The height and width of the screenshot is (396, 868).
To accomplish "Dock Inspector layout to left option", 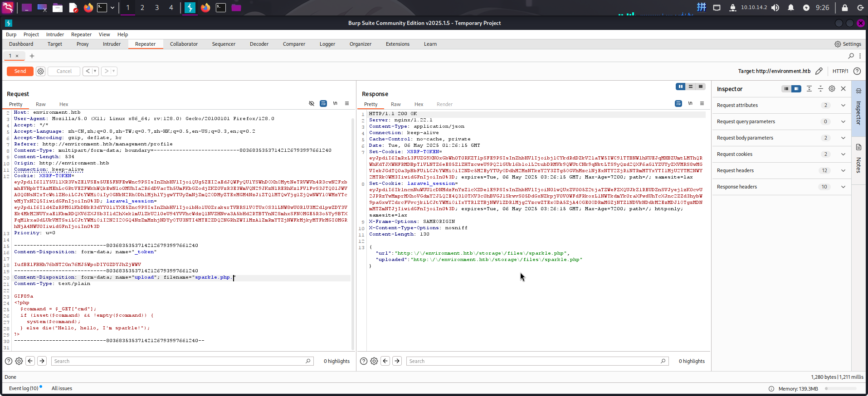I will (x=786, y=89).
